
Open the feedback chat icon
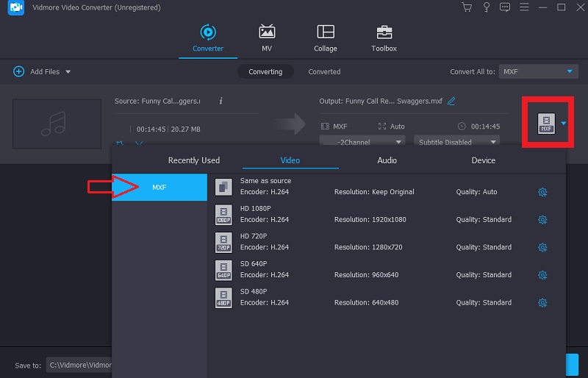504,7
